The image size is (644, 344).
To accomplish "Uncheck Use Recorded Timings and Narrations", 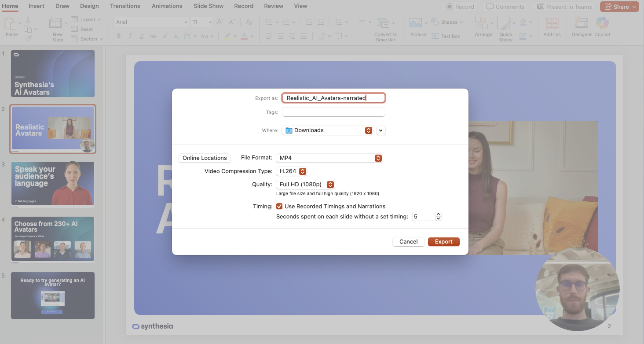I will coord(279,206).
